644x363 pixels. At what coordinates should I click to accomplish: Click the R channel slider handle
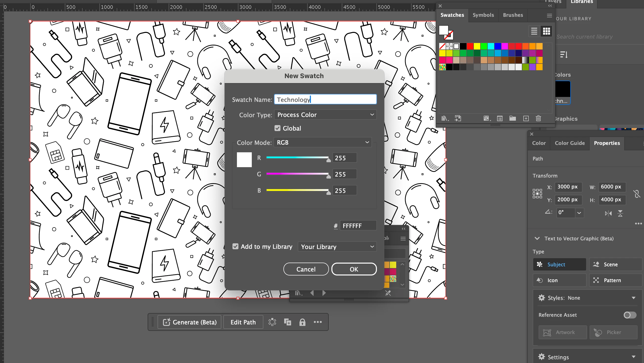tap(328, 160)
